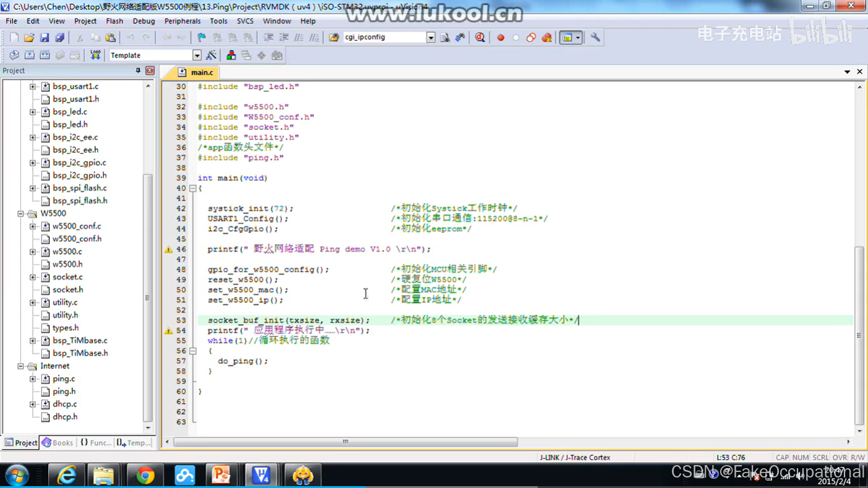Open the Flash menu
The image size is (868, 488).
tap(114, 21)
